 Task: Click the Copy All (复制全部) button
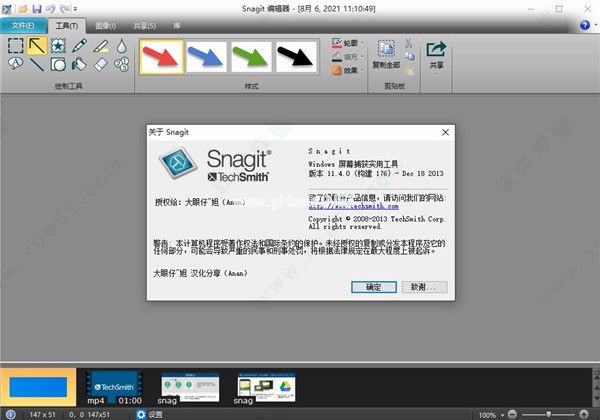click(386, 54)
